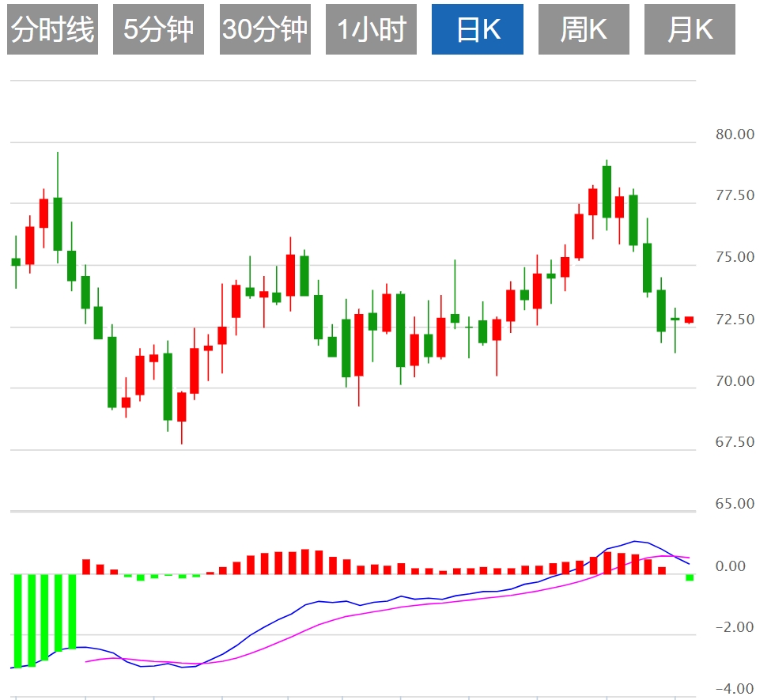Click the 80.00 price axis label
The image size is (771, 700).
tap(735, 134)
